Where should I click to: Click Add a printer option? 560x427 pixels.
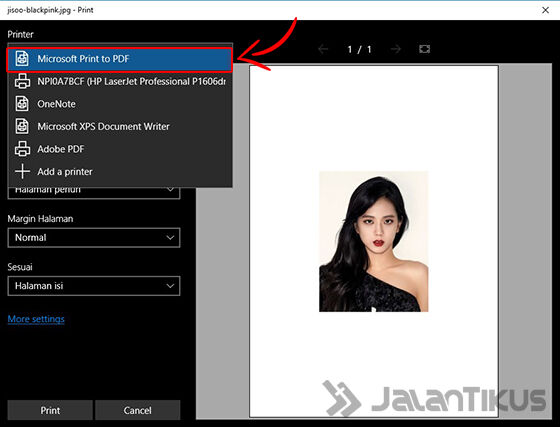click(120, 171)
